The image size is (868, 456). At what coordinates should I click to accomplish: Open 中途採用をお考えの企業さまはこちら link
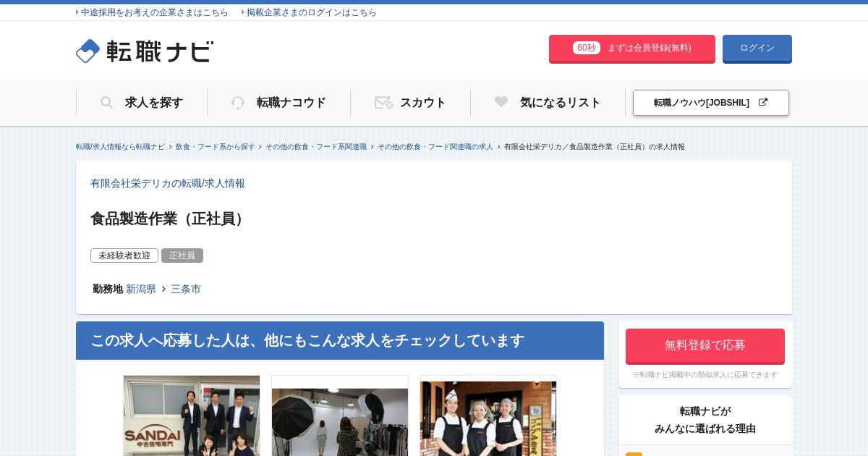point(154,12)
